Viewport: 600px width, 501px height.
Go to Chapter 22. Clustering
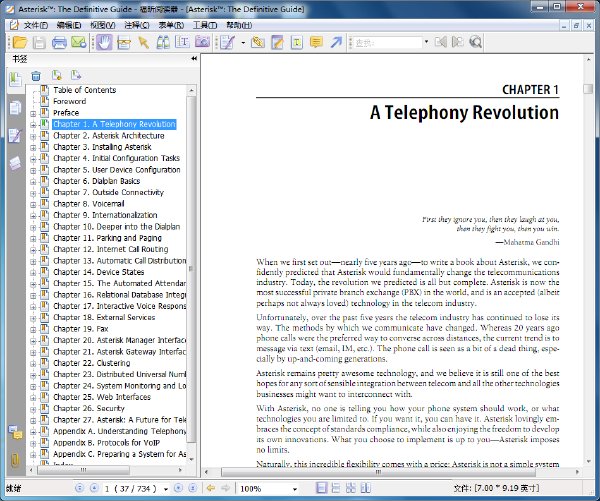[92, 363]
